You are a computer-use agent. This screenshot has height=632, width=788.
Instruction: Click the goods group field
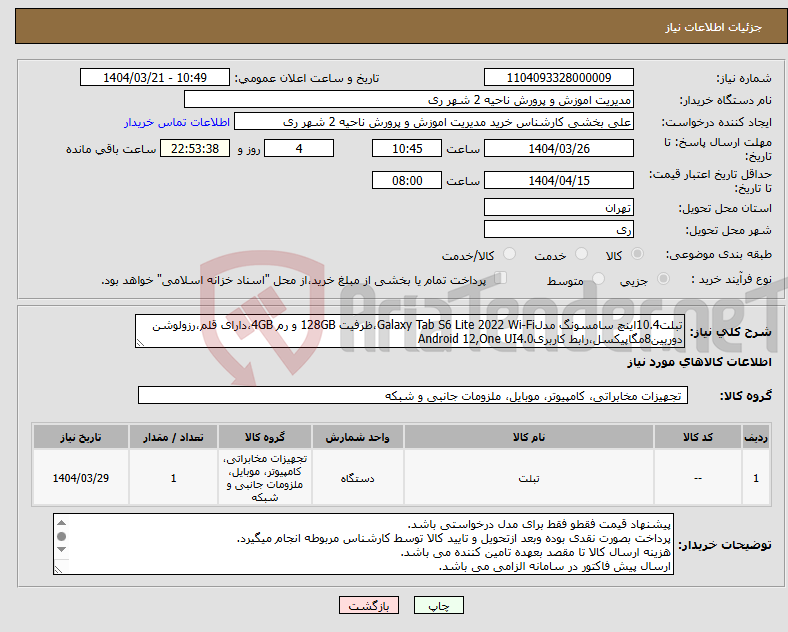[x=413, y=396]
